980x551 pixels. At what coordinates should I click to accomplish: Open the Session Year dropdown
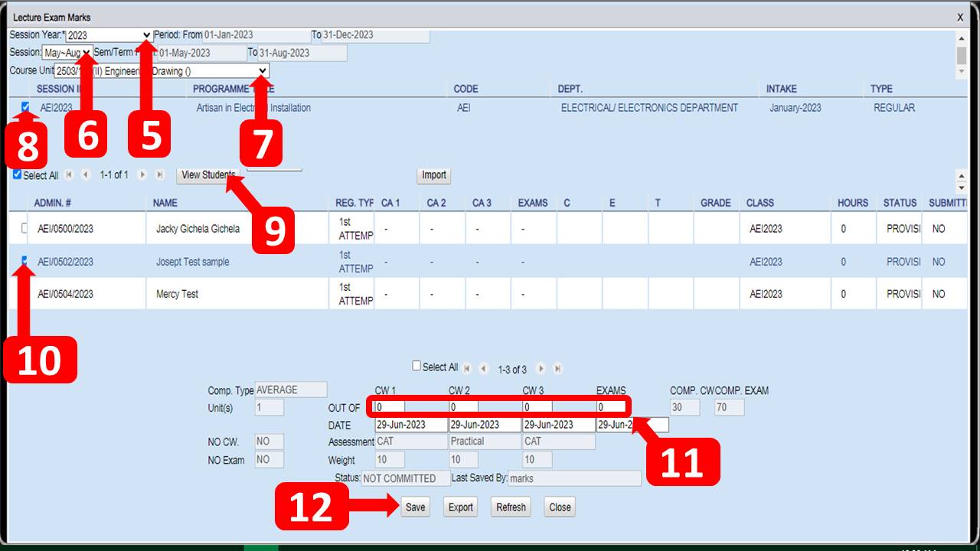point(146,35)
